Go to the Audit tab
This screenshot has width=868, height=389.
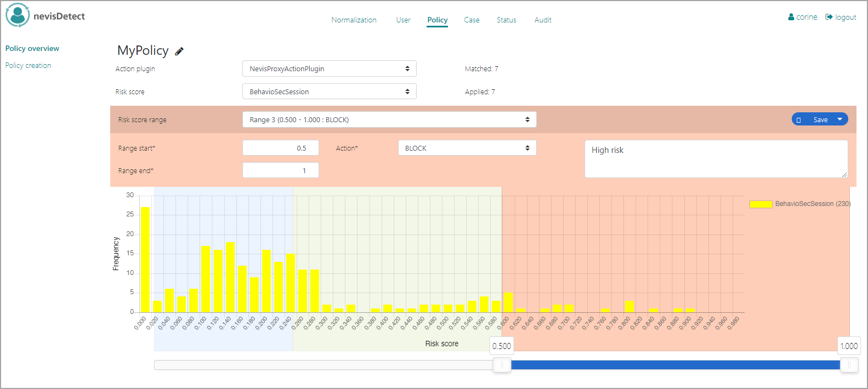tap(543, 20)
